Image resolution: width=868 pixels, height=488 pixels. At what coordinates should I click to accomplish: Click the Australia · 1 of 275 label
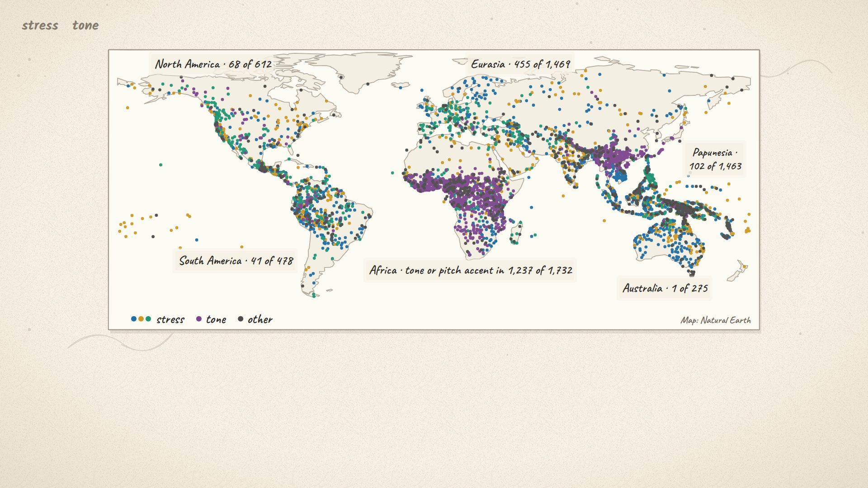(x=665, y=288)
